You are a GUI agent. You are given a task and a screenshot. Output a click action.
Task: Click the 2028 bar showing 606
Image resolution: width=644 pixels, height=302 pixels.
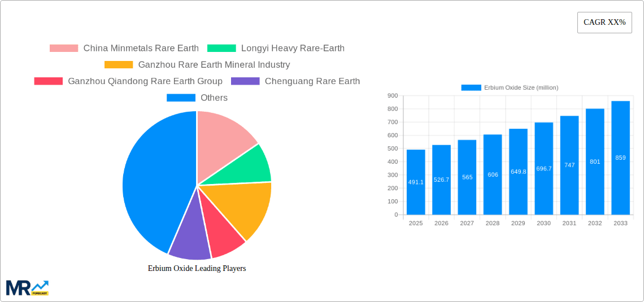tap(493, 174)
